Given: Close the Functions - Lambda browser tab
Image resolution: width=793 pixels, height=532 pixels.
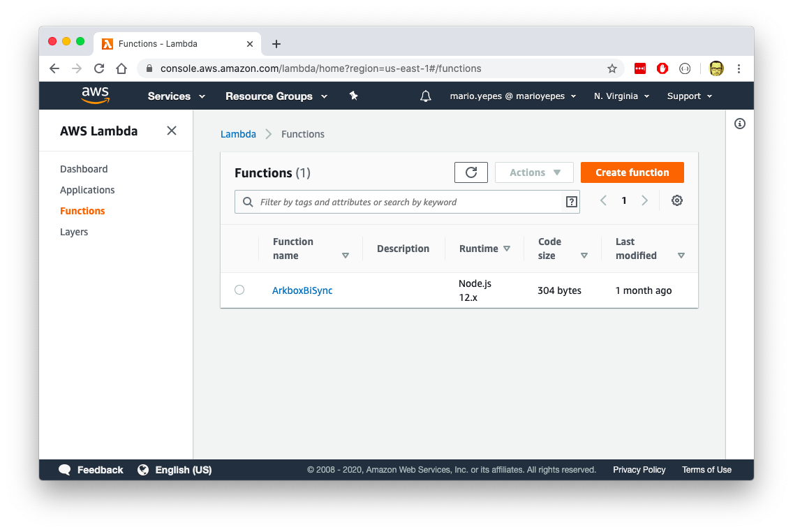Looking at the screenshot, I should (250, 44).
